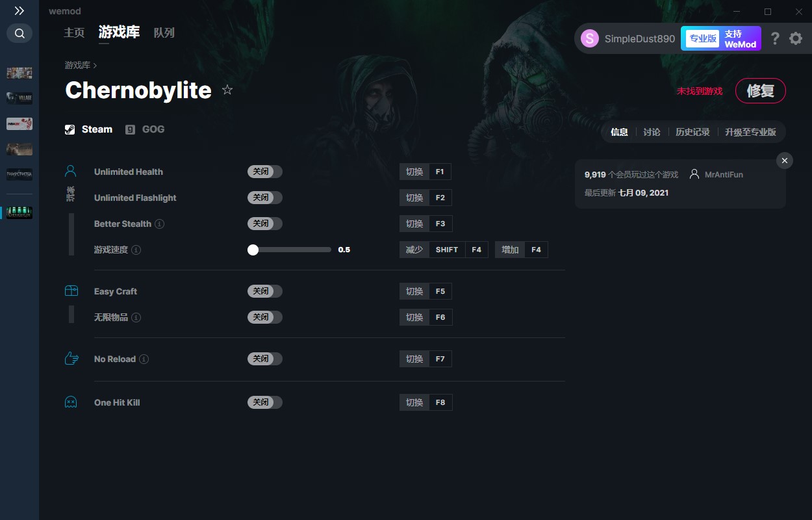Screen dimensions: 812x520
Task: Click the purple S avatar icon
Action: pos(590,39)
